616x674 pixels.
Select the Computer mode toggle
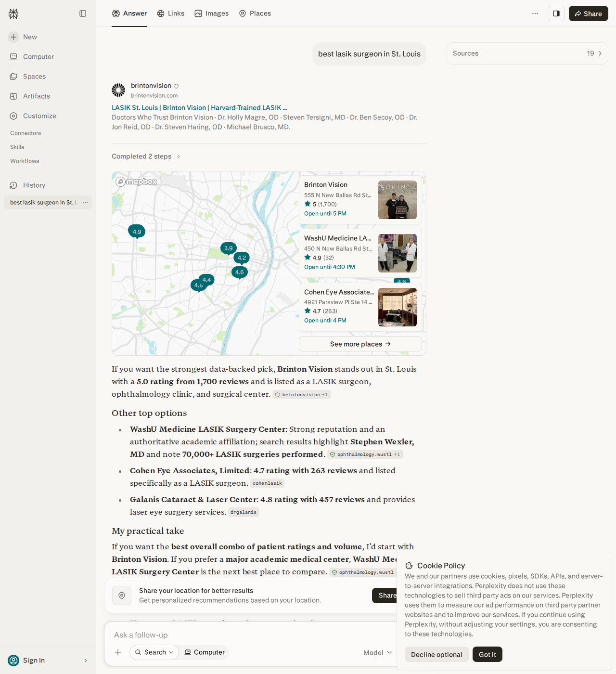[x=205, y=652]
